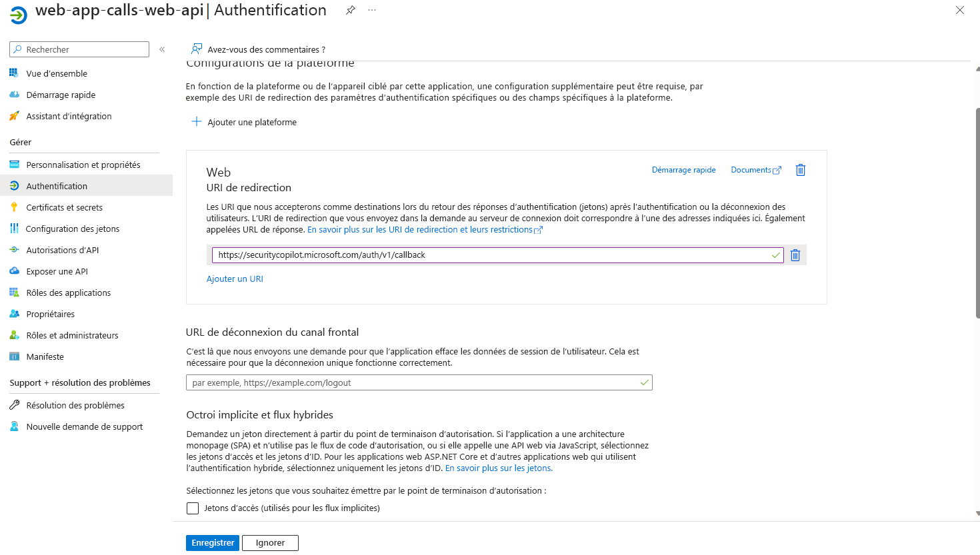Delete the Web platform with trash icon
Screen dimensions: 980x555
click(800, 170)
